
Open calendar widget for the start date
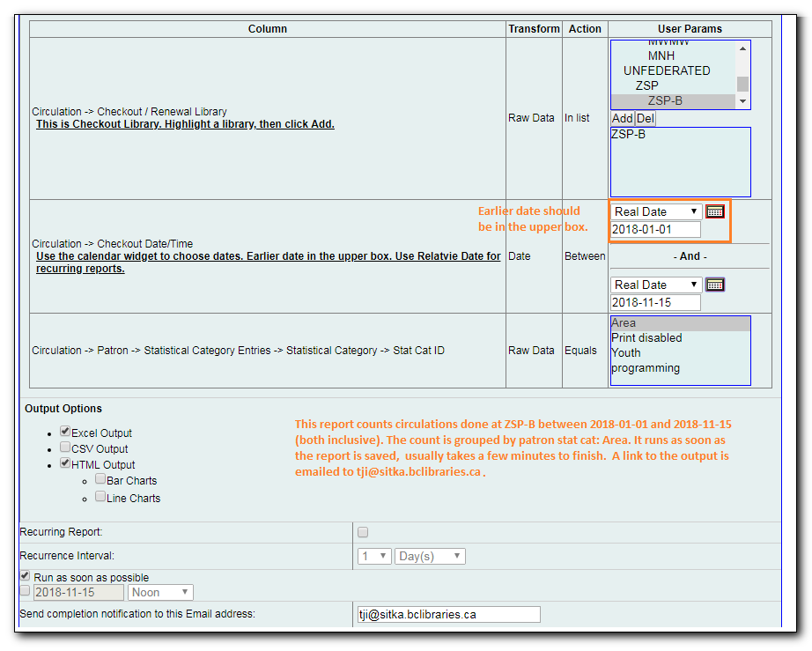click(715, 211)
